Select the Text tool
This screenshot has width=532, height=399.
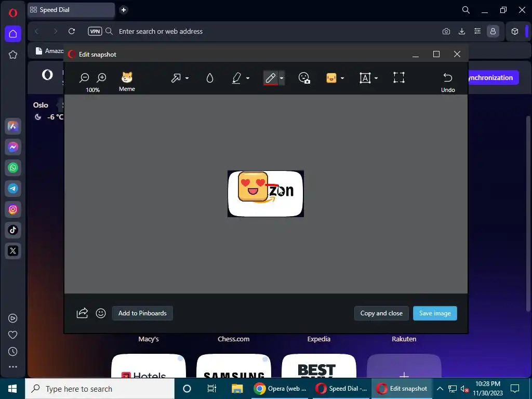tap(365, 78)
